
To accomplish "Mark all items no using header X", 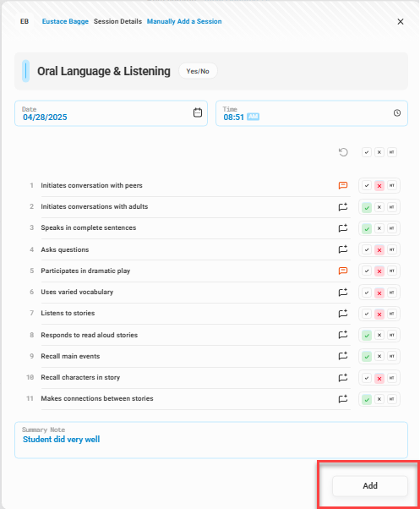I will click(x=379, y=152).
